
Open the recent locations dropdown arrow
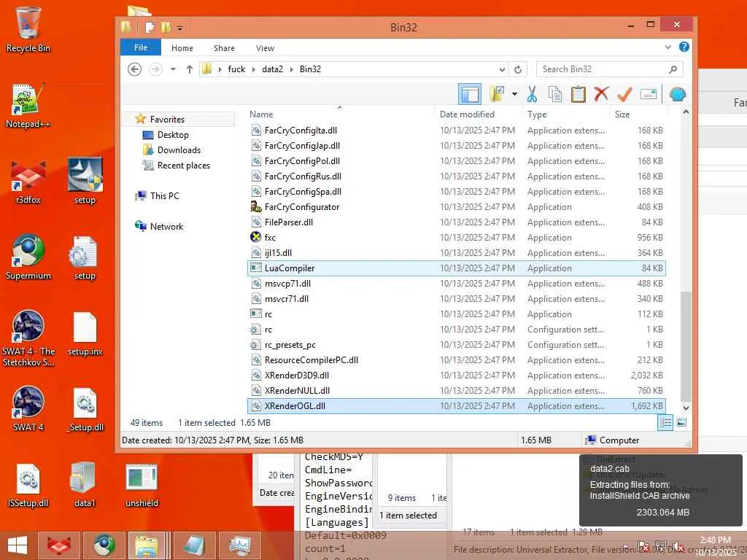tap(174, 69)
